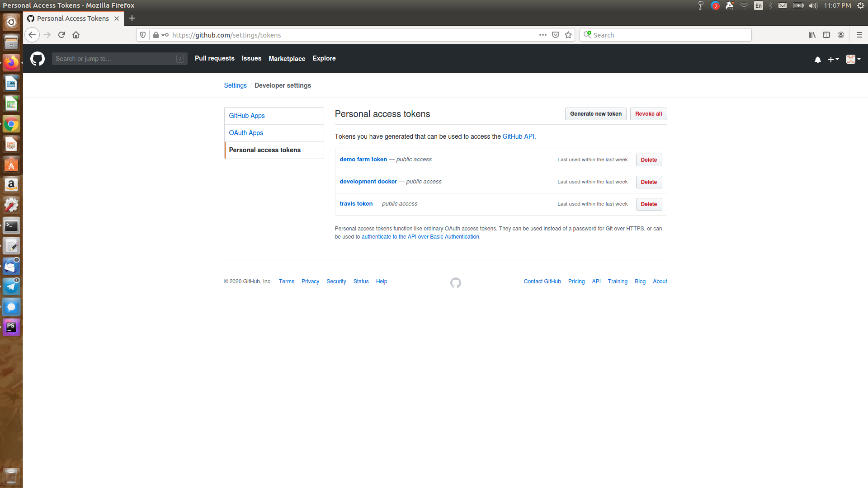Open the profile avatar dropdown
The image size is (868, 488).
click(x=853, y=59)
